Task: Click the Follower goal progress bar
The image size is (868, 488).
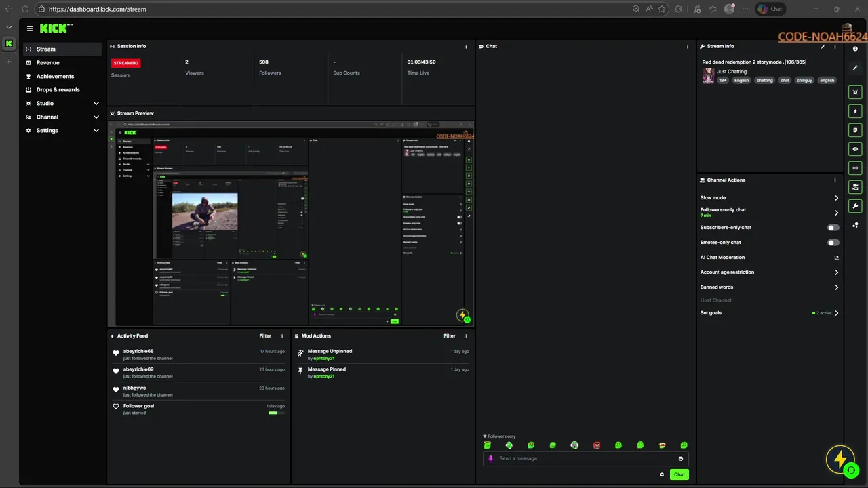Action: pyautogui.click(x=276, y=413)
